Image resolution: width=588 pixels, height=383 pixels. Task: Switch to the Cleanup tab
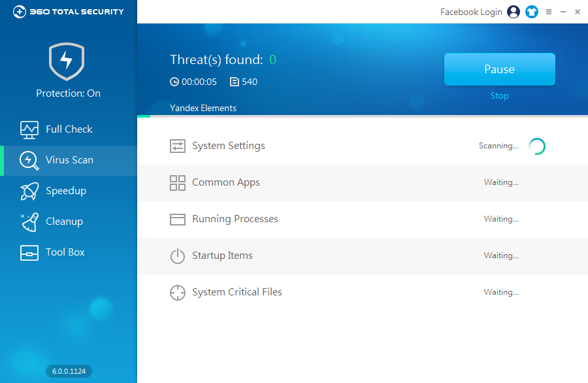[69, 222]
